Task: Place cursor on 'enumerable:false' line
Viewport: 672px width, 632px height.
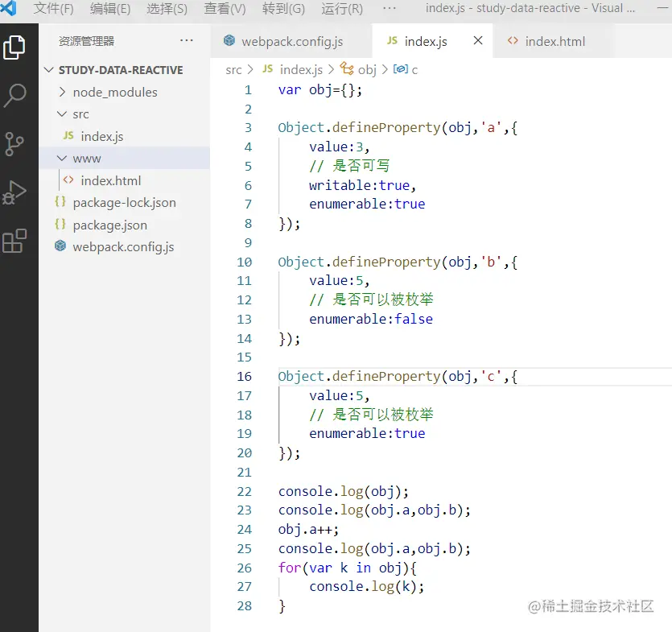Action: click(x=371, y=319)
